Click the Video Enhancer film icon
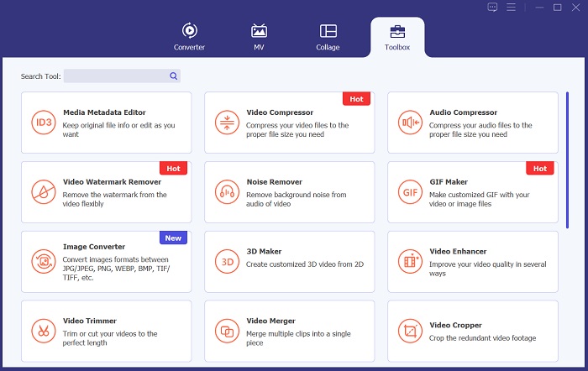Screen dimensions: 588x371 click(410, 262)
